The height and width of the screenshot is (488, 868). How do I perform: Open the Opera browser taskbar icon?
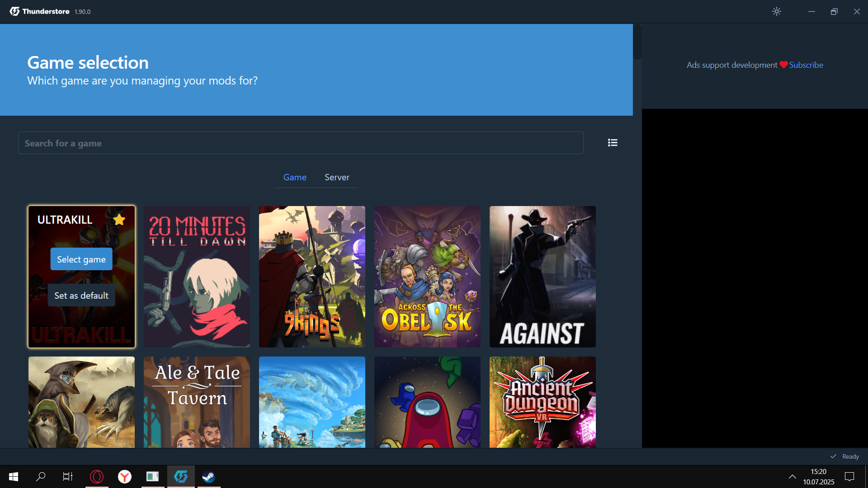point(97,477)
